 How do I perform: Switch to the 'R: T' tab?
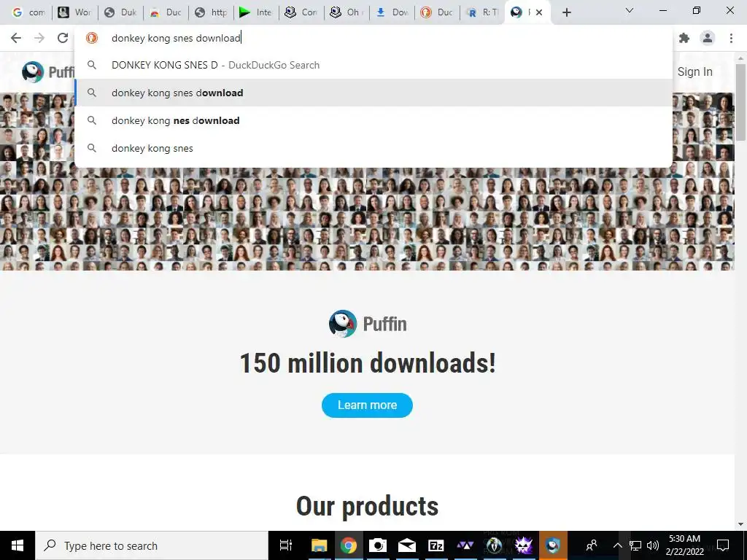(x=483, y=12)
